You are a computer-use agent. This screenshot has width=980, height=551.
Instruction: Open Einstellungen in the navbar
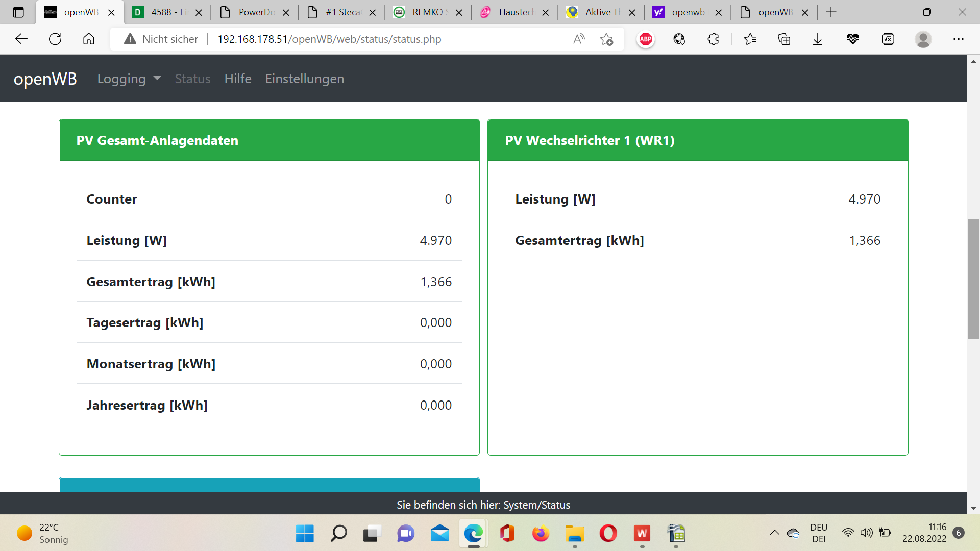[x=304, y=79]
